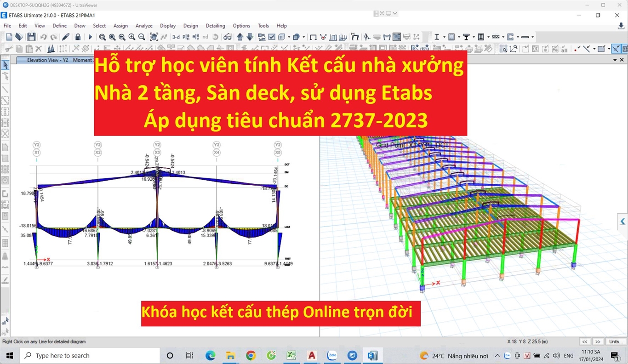Open the view window dropdown arrow at top right
This screenshot has width=628, height=364.
point(615,60)
